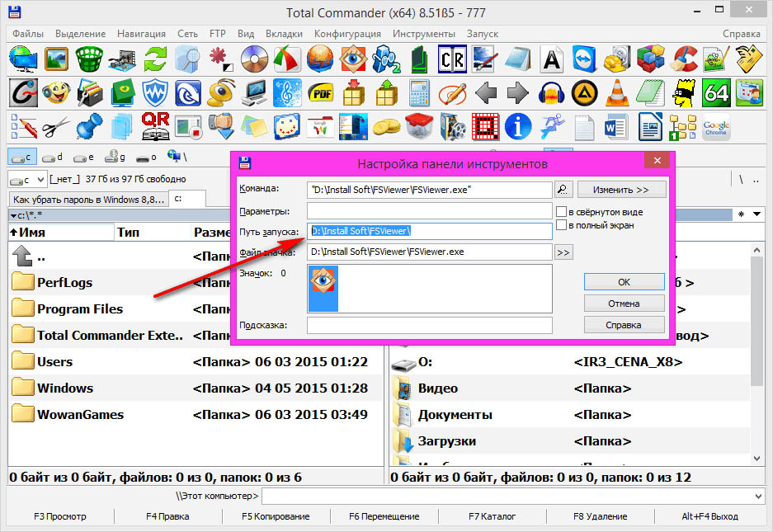Switch to 'Как убрать пароль в Windows' tab
This screenshot has height=532, width=773.
coord(89,200)
